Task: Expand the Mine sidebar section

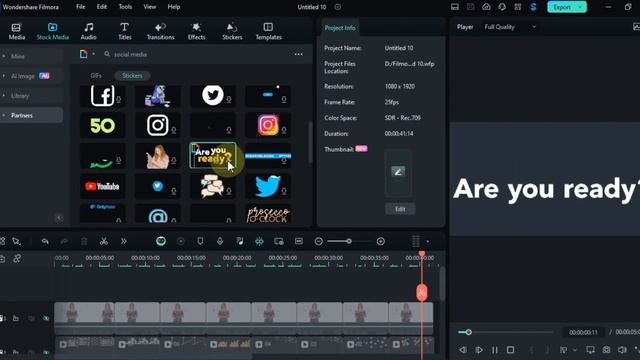Action: pyautogui.click(x=31, y=56)
